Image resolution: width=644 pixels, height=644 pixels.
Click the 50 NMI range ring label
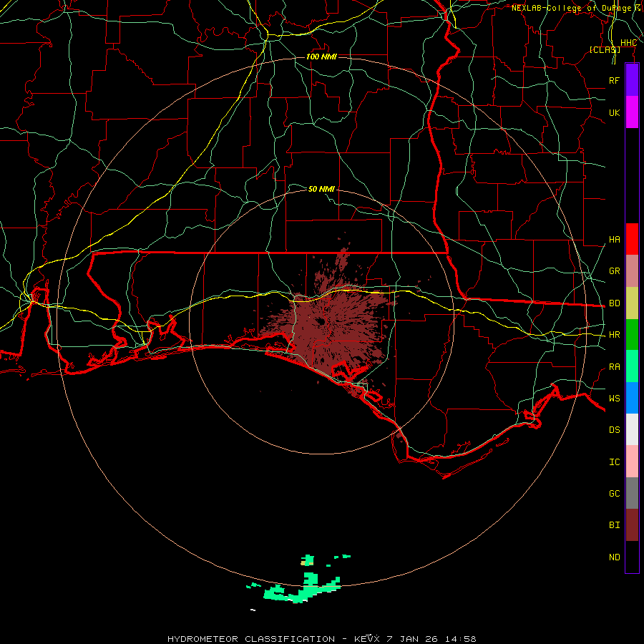pos(321,189)
